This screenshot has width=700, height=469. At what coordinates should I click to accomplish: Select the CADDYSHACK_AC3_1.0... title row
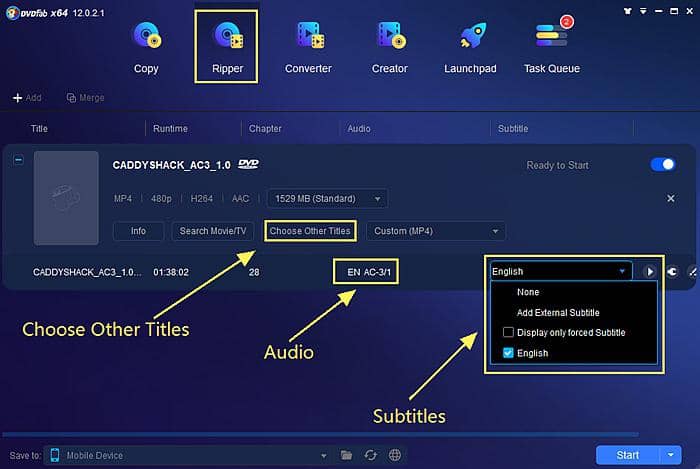[x=87, y=272]
